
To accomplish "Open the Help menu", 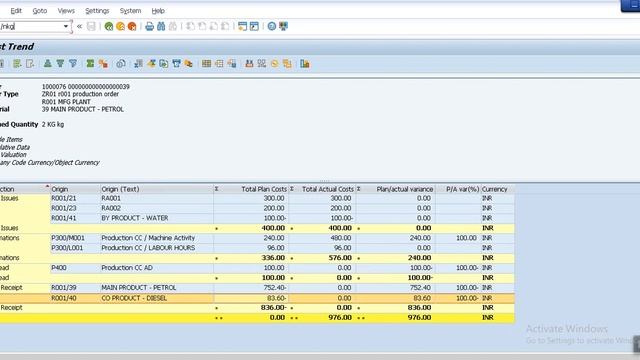I will point(158,11).
